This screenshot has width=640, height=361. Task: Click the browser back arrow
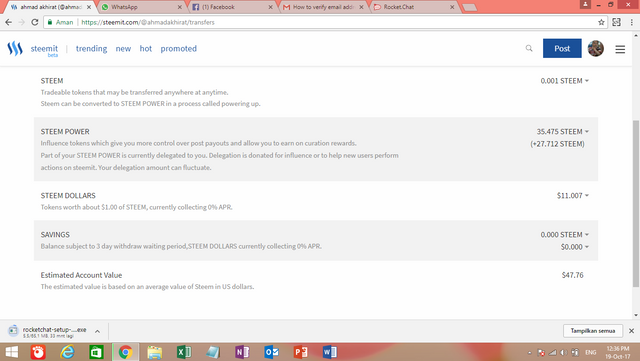(x=9, y=22)
